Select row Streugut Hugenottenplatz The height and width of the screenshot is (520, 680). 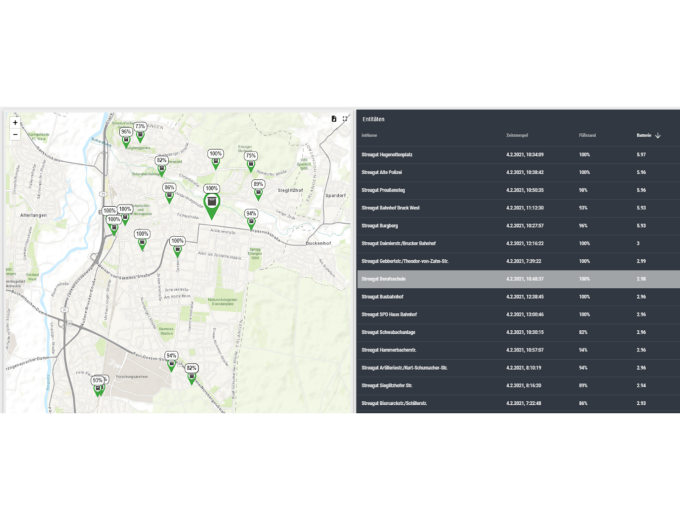pos(518,155)
